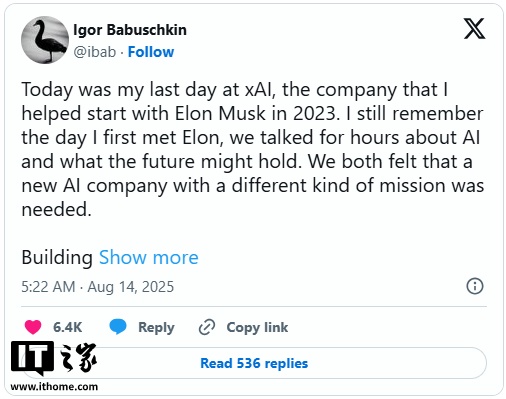Open the tweet info circle icon
Viewport: 506px width, 399px height.
point(475,286)
